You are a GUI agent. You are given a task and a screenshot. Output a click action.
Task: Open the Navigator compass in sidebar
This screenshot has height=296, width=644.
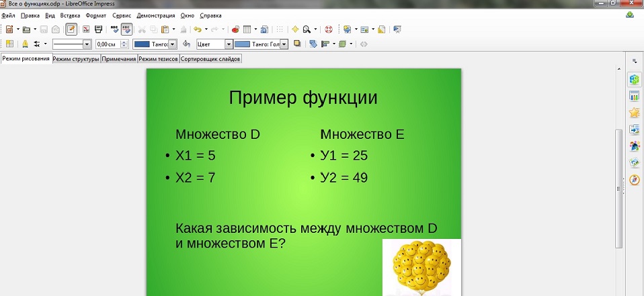(634, 180)
